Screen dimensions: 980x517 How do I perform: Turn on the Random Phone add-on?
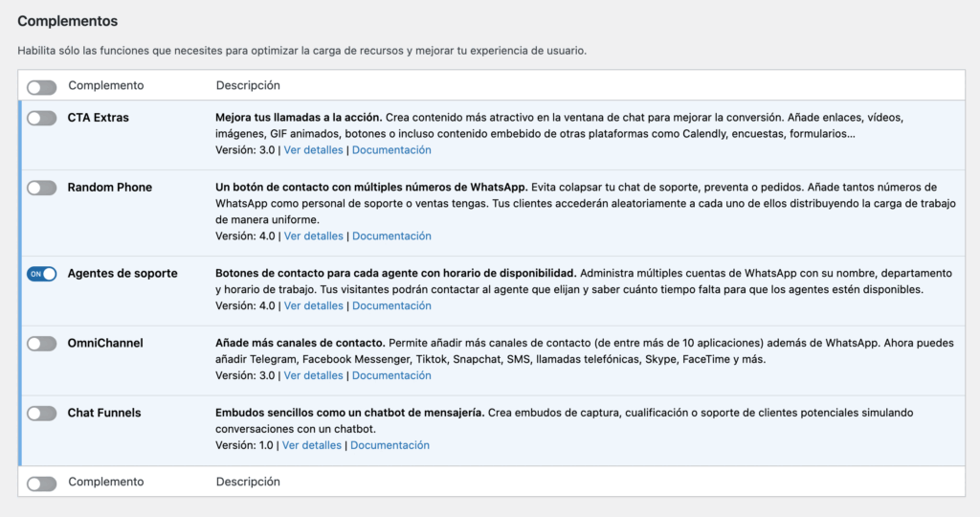(41, 188)
